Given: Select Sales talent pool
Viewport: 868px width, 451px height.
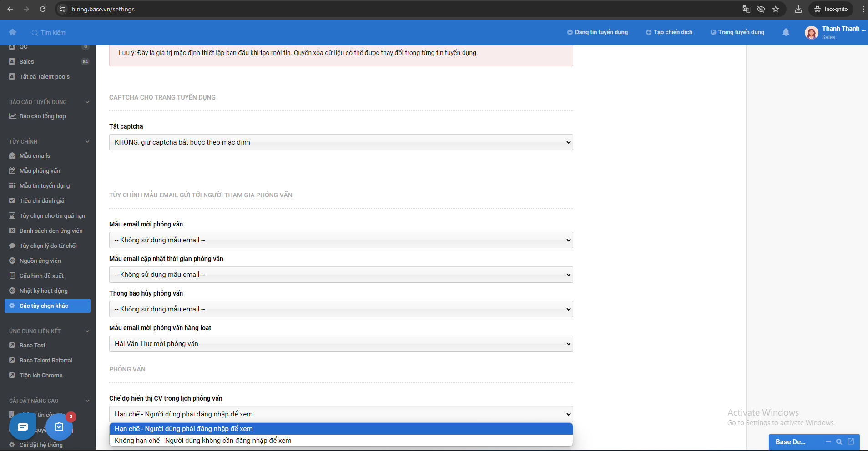Looking at the screenshot, I should point(48,61).
